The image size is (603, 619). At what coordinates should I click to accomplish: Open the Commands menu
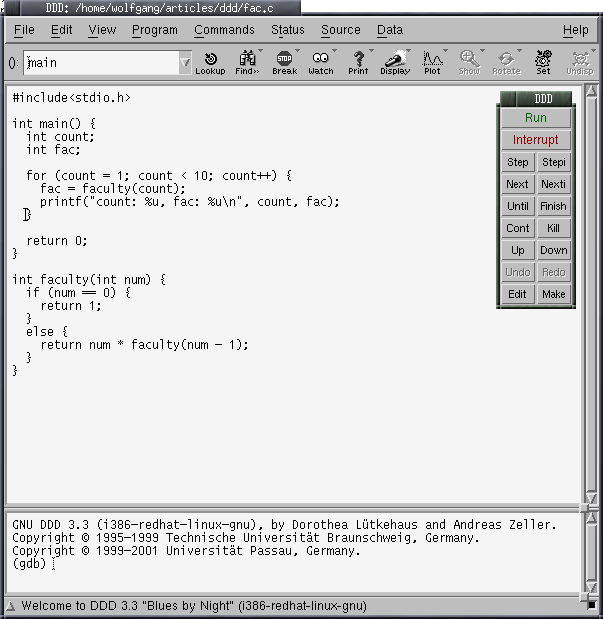pos(224,30)
